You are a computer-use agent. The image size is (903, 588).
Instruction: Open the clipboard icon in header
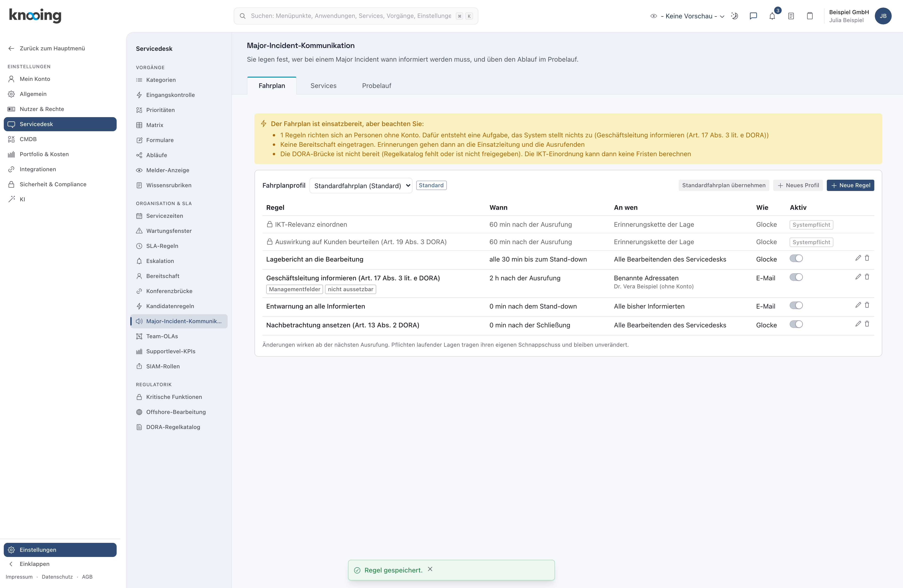(810, 16)
